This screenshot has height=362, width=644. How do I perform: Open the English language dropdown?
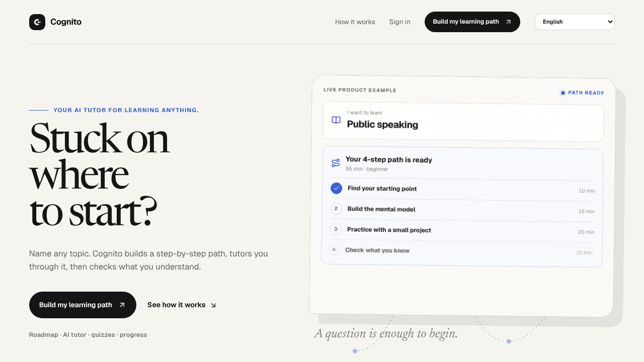(x=575, y=22)
